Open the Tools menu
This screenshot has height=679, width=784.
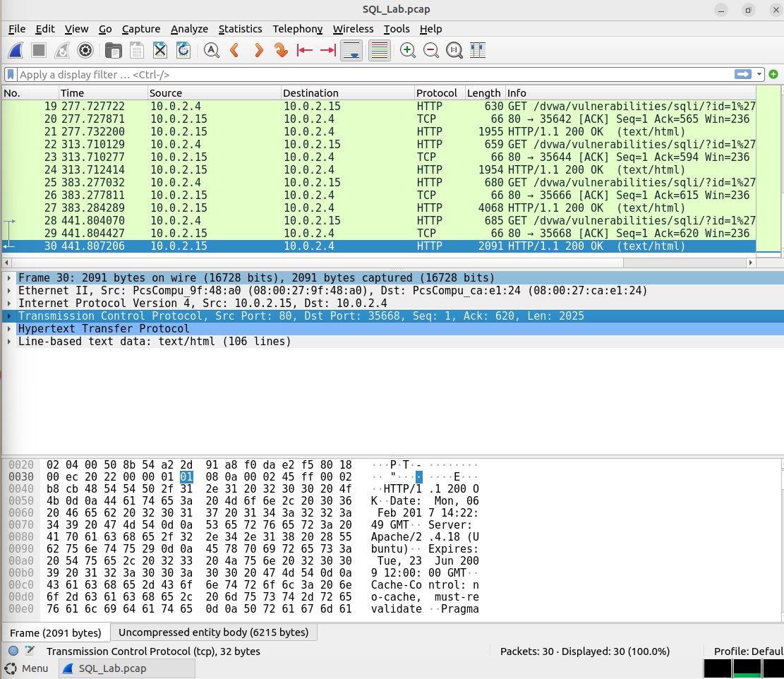397,29
